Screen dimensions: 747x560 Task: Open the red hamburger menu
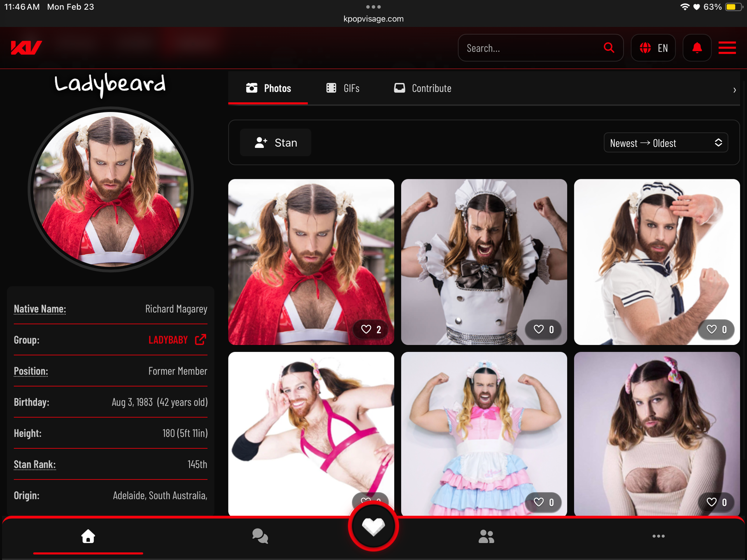[727, 48]
